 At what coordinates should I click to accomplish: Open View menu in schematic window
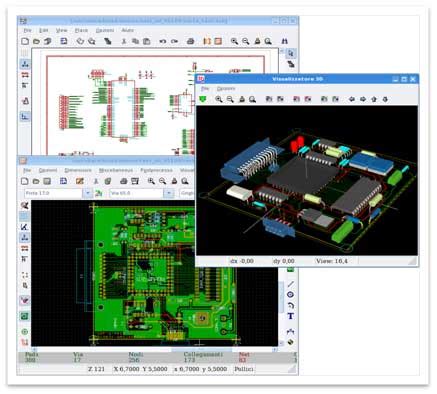[x=61, y=30]
